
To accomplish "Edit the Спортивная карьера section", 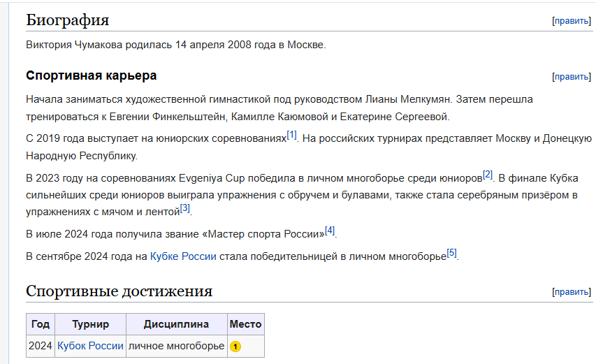I will tap(572, 77).
